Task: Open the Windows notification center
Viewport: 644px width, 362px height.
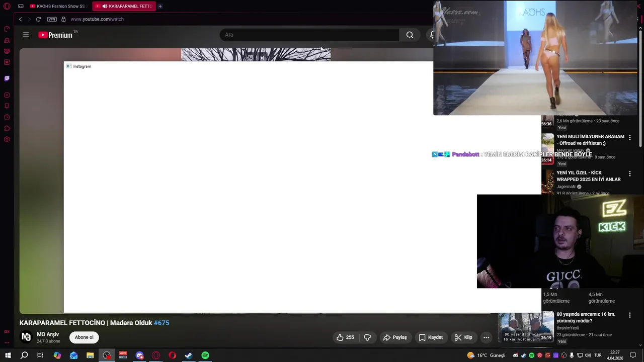Action: (633, 355)
